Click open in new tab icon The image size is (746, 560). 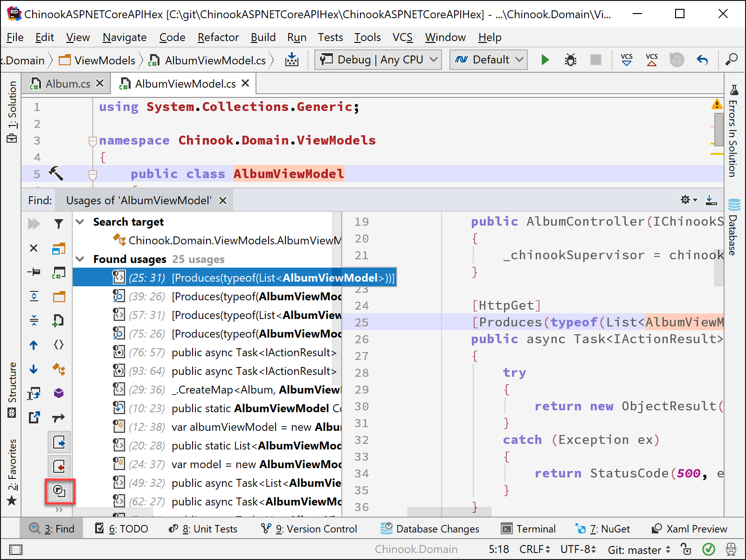(34, 417)
